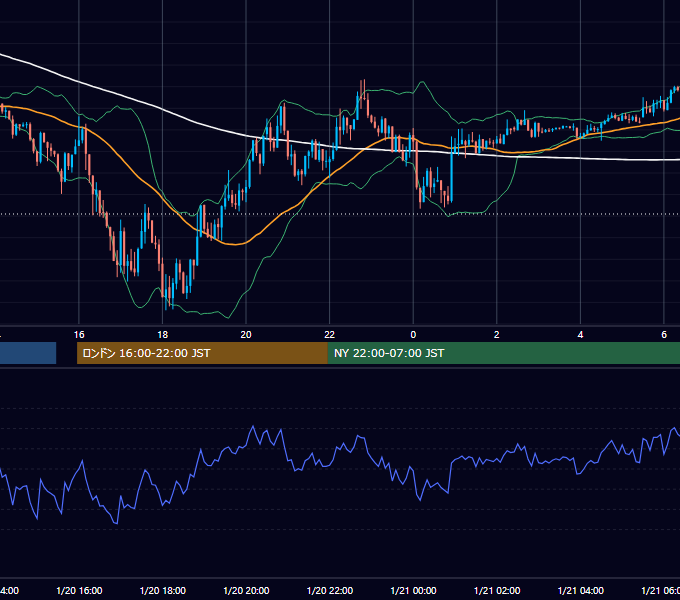This screenshot has width=680, height=600.
Task: Click the '1/20 18:00' date label
Action: pyautogui.click(x=163, y=590)
